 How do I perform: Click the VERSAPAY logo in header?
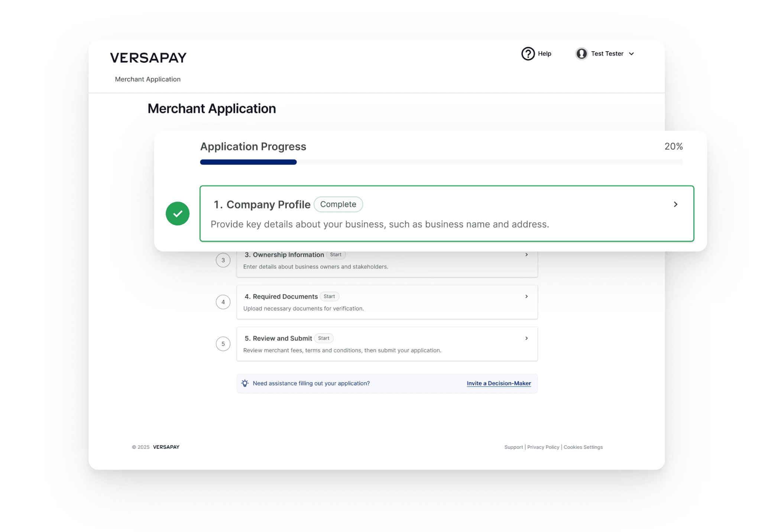pyautogui.click(x=148, y=58)
